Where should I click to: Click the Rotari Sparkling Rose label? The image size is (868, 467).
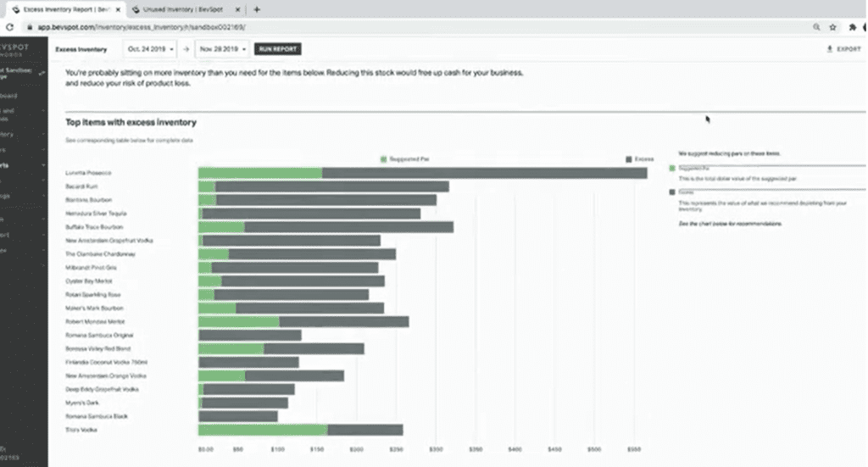click(92, 295)
